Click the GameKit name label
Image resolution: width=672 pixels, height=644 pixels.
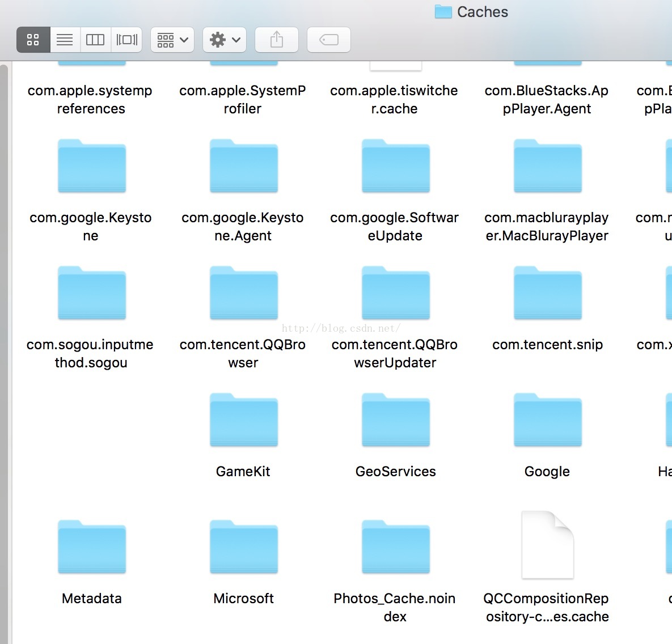point(243,471)
